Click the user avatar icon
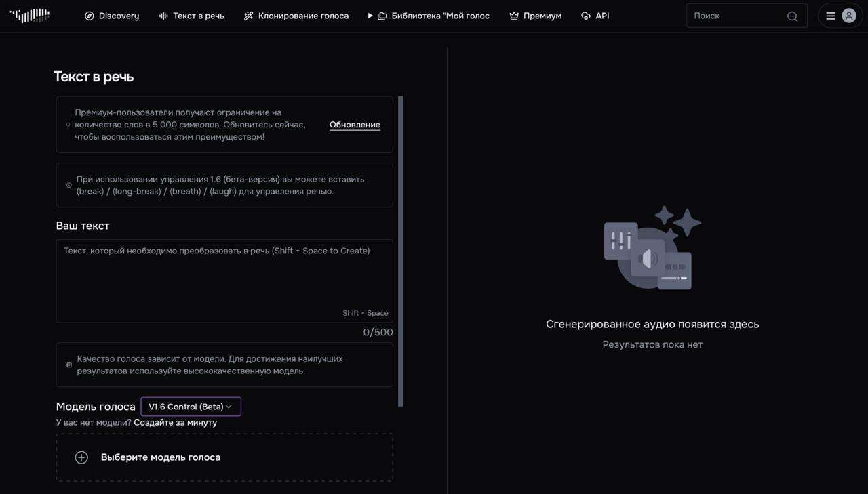868x494 pixels. pyautogui.click(x=849, y=16)
